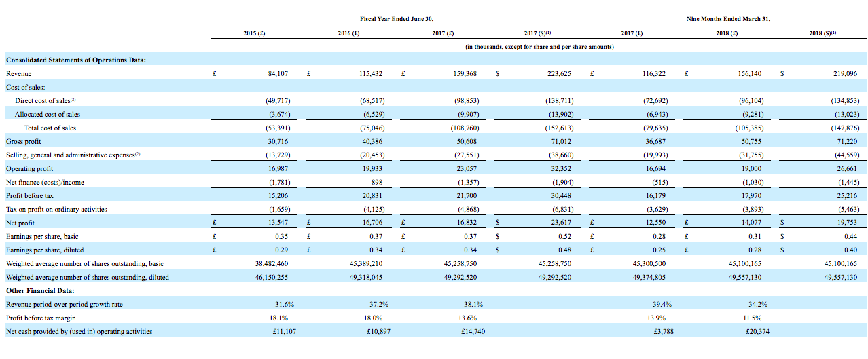
Task: Select the '2015 (£)' column header
Action: pos(254,33)
